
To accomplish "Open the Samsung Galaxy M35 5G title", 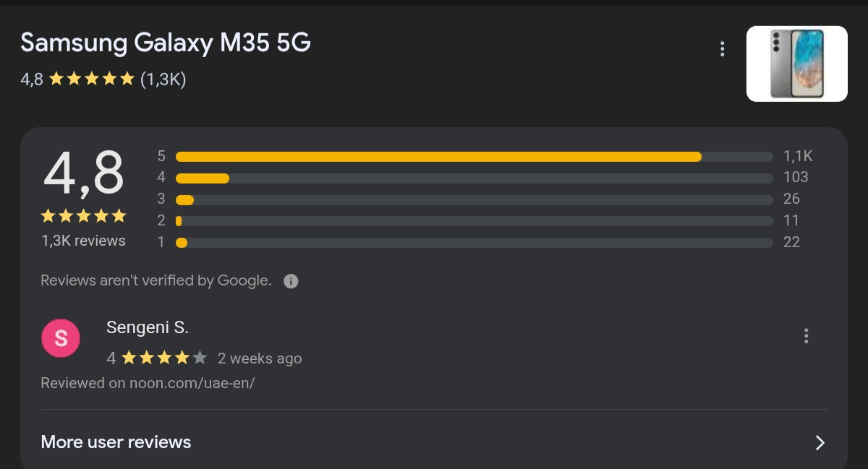I will (166, 43).
